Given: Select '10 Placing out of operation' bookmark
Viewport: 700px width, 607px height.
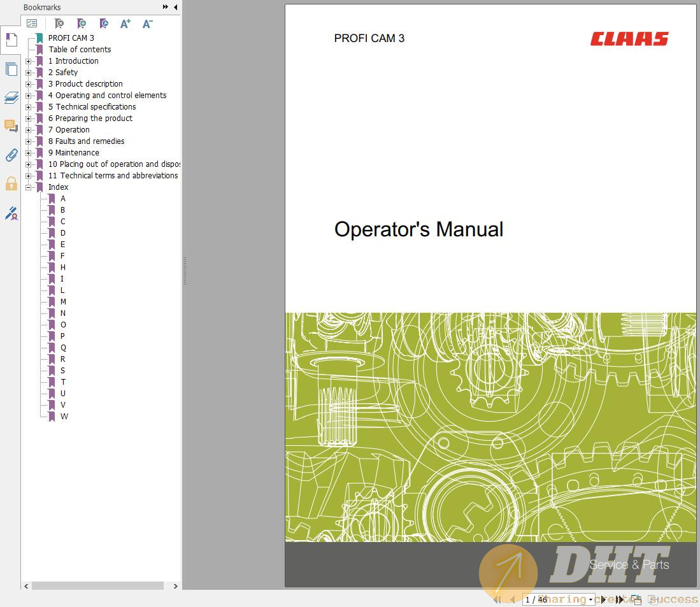Looking at the screenshot, I should (x=114, y=164).
